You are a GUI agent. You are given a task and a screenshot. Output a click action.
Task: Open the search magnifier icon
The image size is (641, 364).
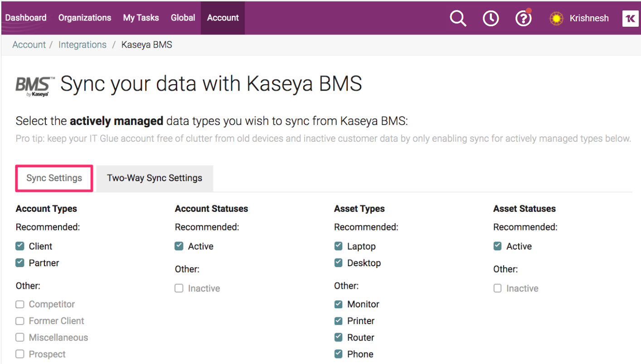click(x=458, y=19)
